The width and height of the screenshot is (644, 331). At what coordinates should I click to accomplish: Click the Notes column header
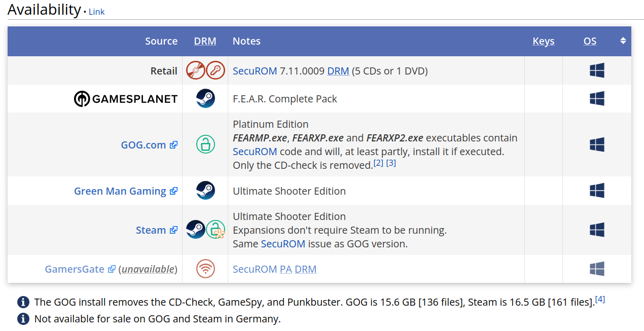246,41
